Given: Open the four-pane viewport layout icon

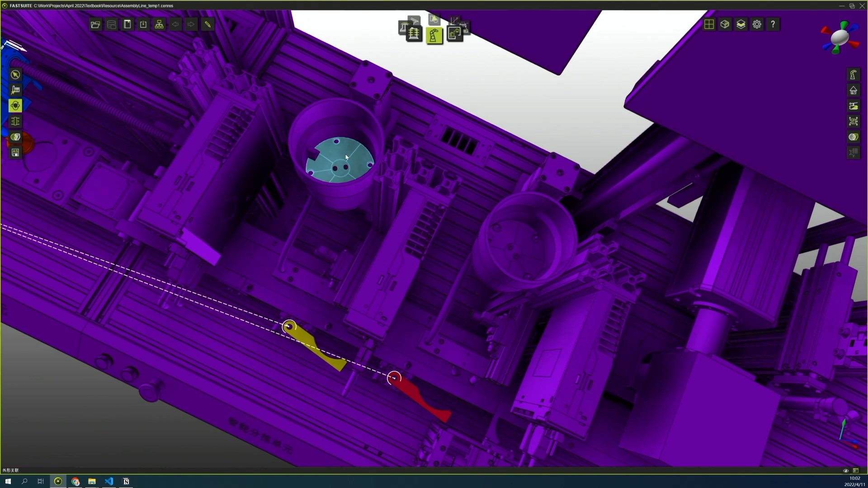Looking at the screenshot, I should tap(709, 24).
